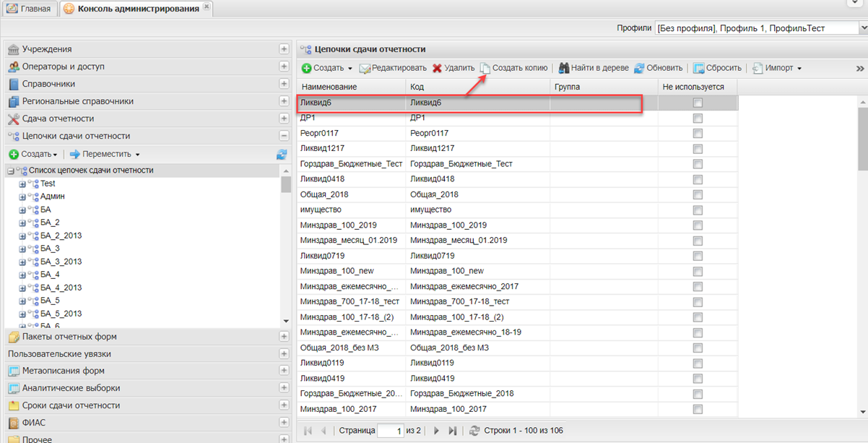Click the Редактировать edit icon

pyautogui.click(x=365, y=68)
